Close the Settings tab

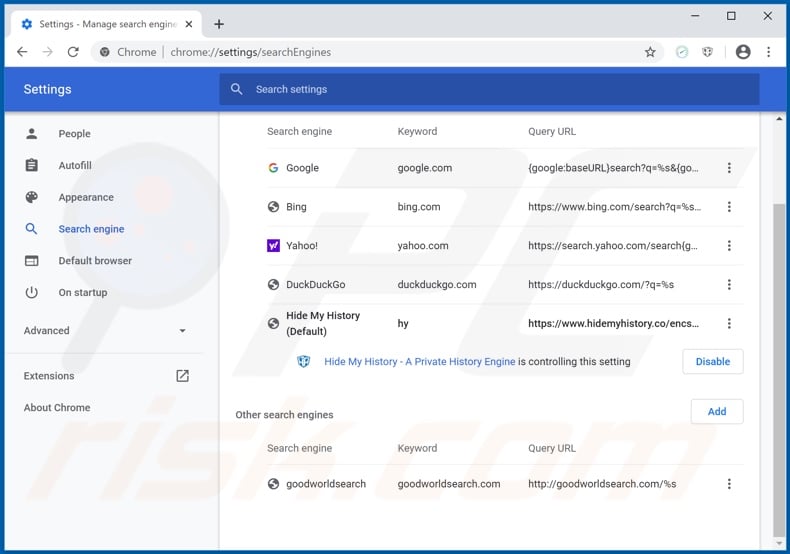[189, 24]
